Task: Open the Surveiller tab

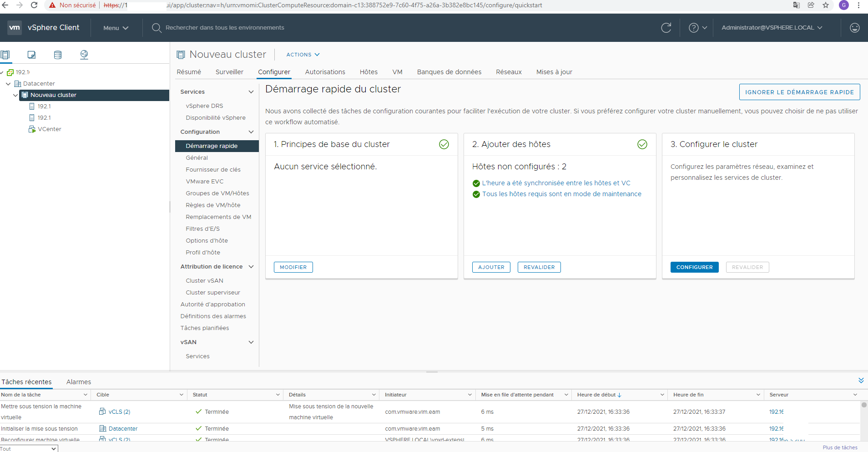Action: [x=229, y=72]
